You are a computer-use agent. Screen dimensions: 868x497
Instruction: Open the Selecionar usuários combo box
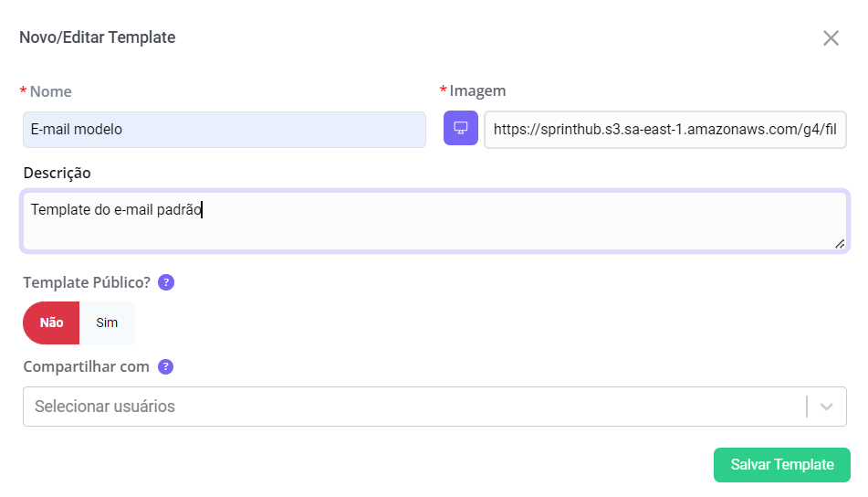(x=411, y=407)
